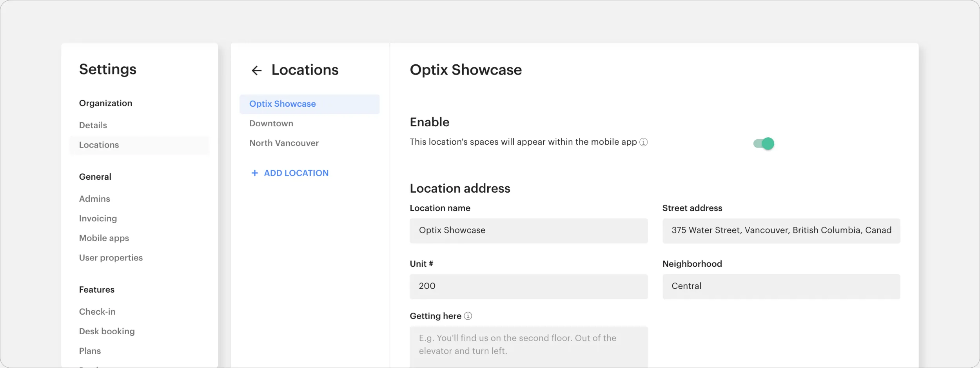Select Optix Showcase in the locations list
Screen dimensions: 980x368
(309, 104)
